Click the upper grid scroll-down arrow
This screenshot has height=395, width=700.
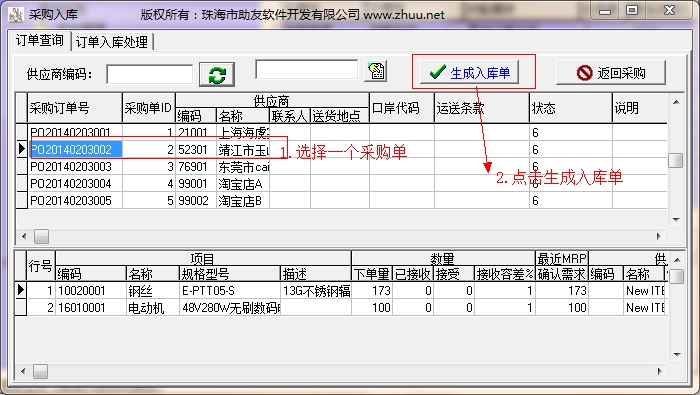[x=676, y=219]
